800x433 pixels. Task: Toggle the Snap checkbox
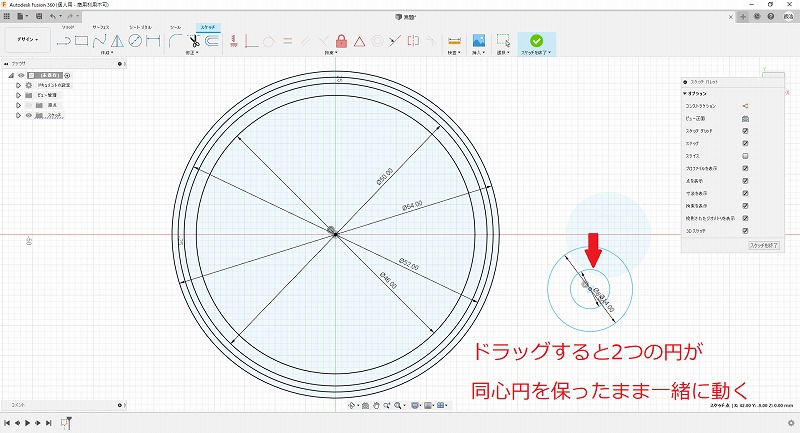click(745, 143)
